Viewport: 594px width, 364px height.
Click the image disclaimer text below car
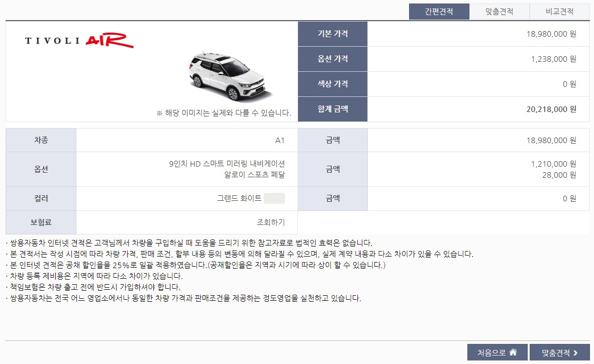224,113
